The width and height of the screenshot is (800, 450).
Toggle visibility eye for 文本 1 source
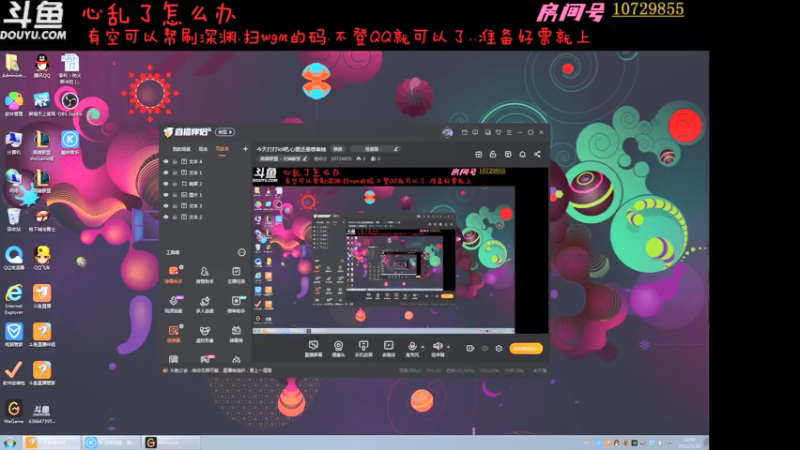(x=166, y=172)
